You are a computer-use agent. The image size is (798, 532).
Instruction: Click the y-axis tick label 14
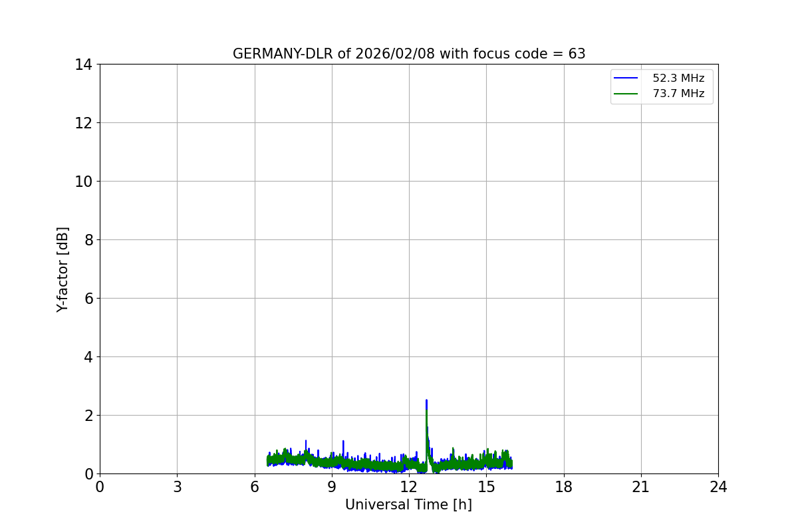click(83, 65)
